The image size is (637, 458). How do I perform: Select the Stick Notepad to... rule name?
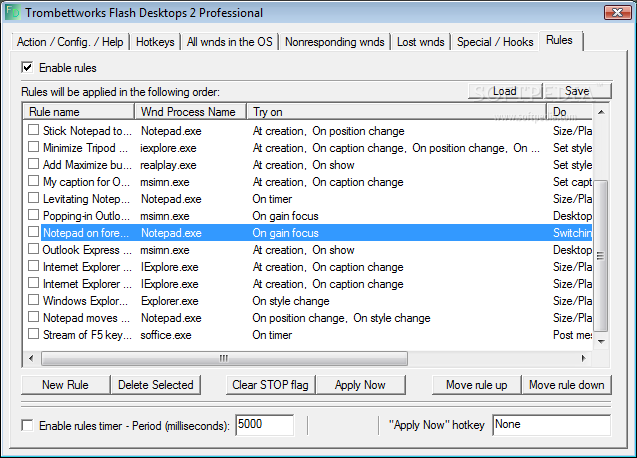(87, 131)
